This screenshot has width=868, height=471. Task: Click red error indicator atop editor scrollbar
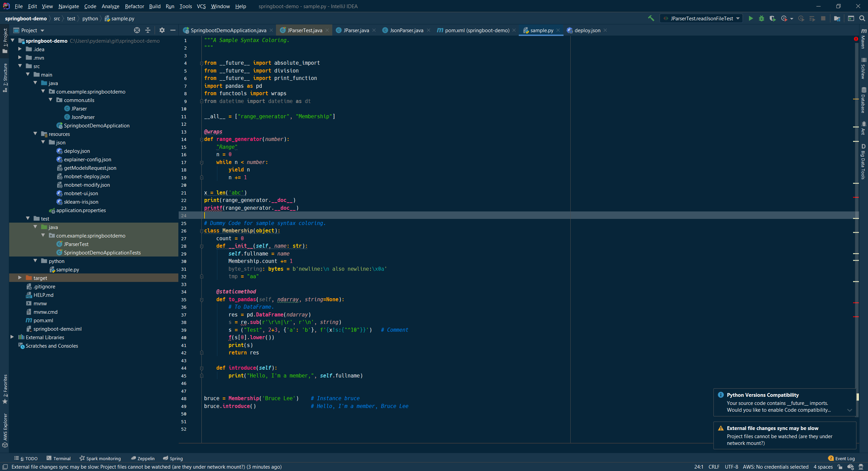[x=856, y=39]
